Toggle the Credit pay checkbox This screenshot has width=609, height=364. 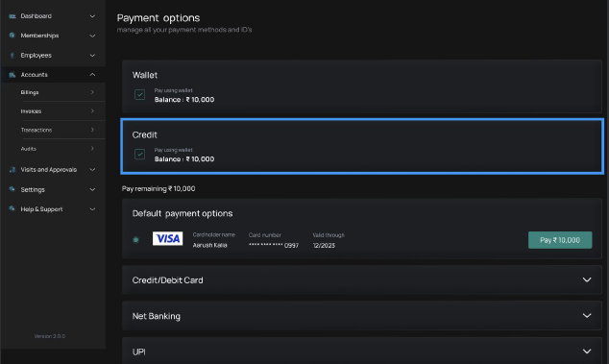pos(140,155)
